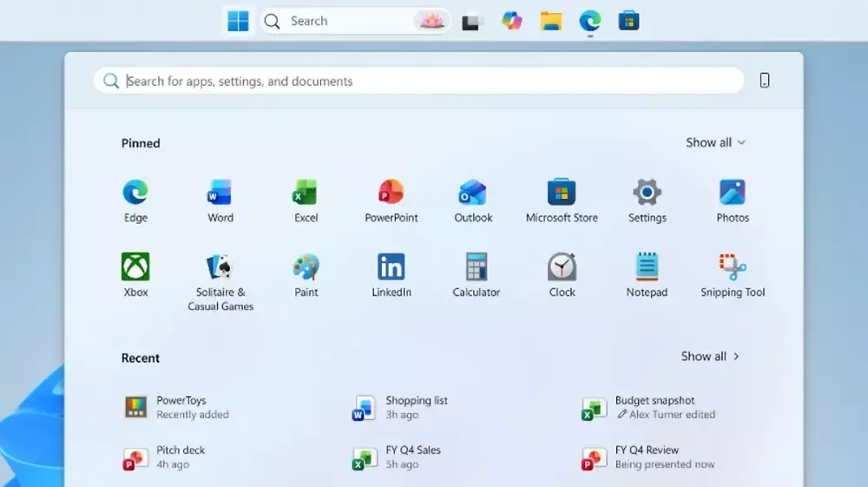Open Microsoft Edge on the taskbar
The image size is (868, 487).
click(590, 21)
